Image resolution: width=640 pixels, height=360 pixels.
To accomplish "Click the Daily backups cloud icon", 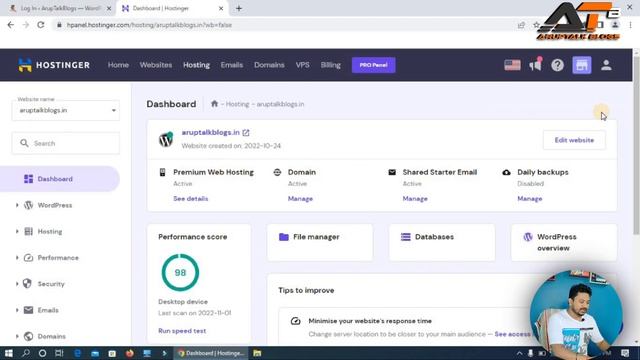I will (x=506, y=172).
